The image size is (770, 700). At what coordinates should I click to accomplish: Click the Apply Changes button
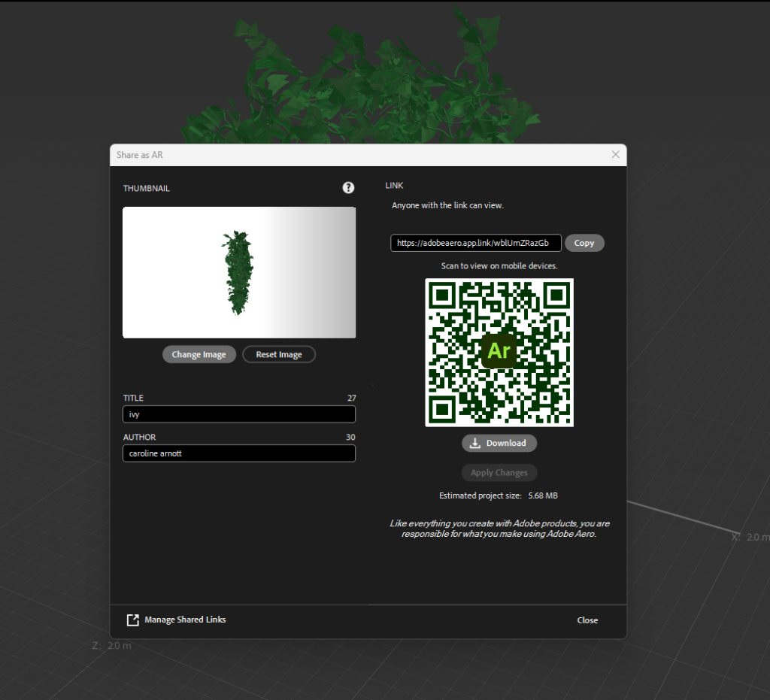(x=499, y=473)
